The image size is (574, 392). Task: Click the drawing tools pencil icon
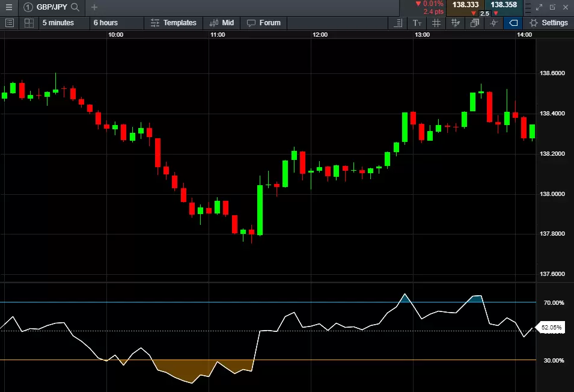point(456,23)
